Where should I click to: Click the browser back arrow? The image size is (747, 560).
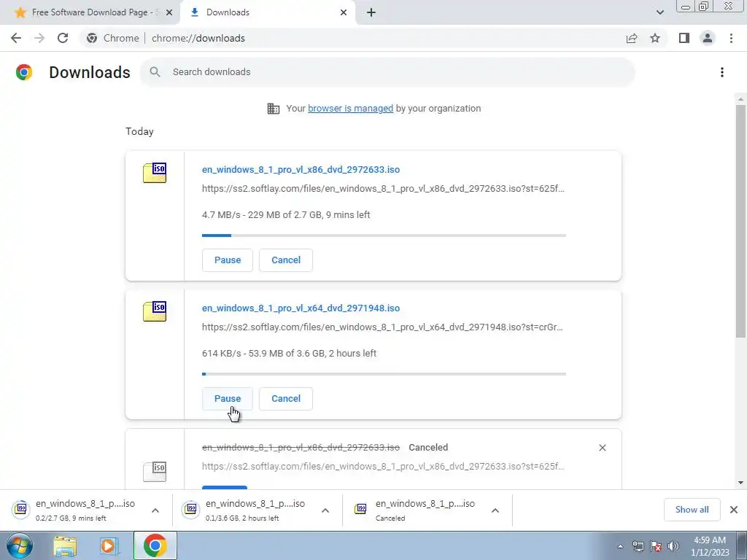pos(16,38)
